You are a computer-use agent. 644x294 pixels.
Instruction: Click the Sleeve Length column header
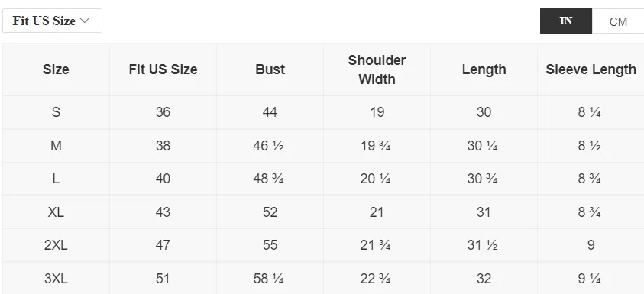click(x=591, y=69)
